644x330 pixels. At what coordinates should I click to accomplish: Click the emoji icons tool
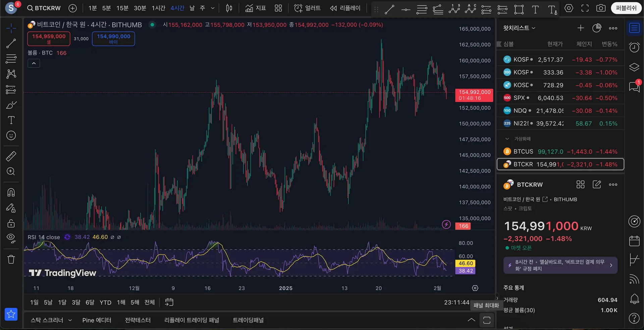point(11,135)
